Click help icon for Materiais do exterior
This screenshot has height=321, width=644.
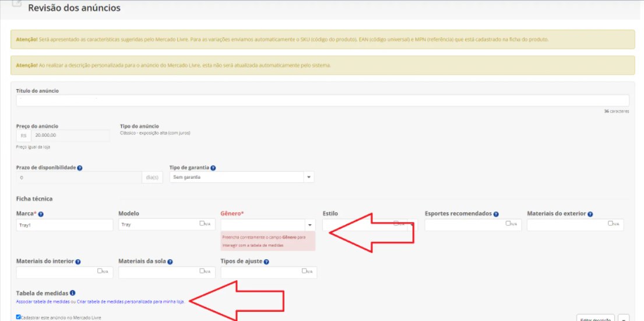(x=590, y=214)
